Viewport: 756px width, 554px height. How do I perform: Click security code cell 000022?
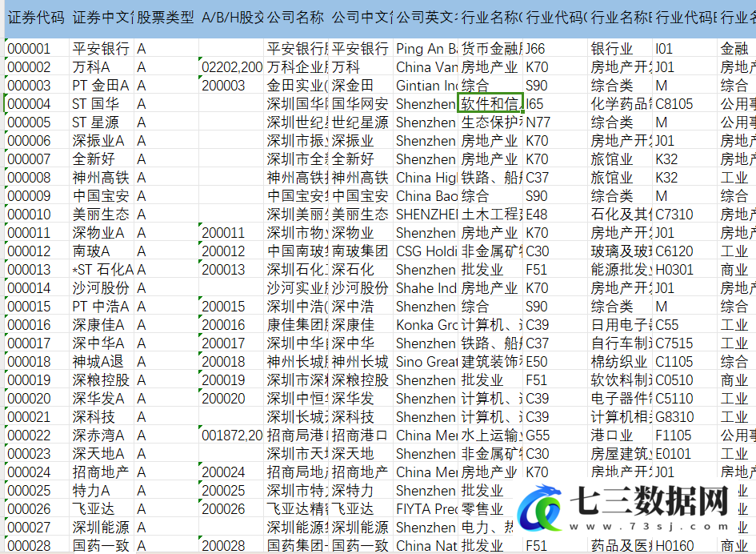(x=37, y=436)
